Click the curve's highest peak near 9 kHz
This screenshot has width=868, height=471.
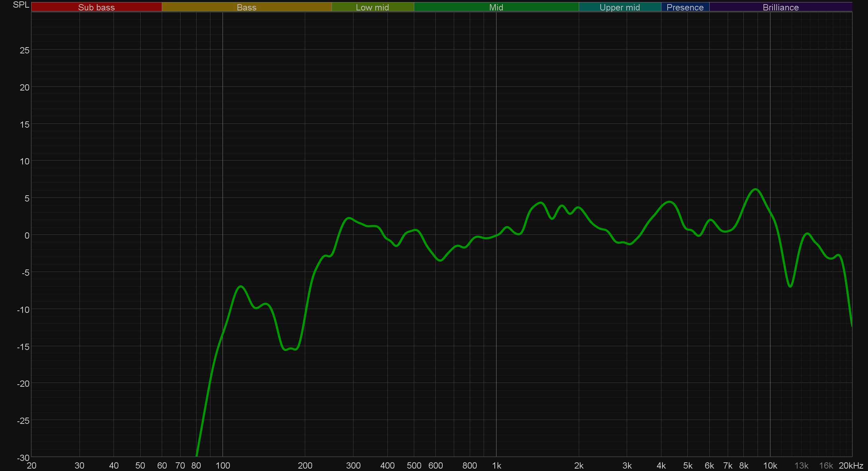point(755,189)
